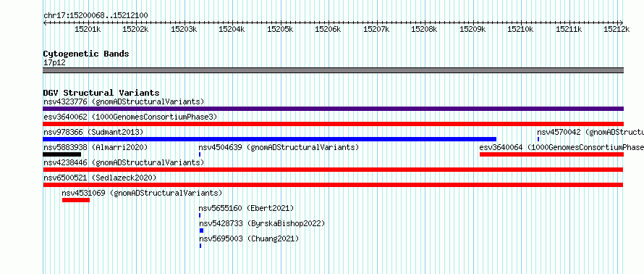Click the red esv3640062 variant bar

point(333,124)
